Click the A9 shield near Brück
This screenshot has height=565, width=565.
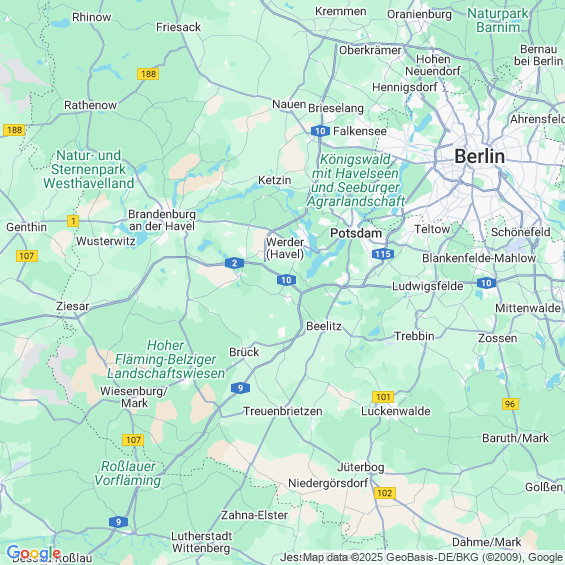tap(240, 388)
